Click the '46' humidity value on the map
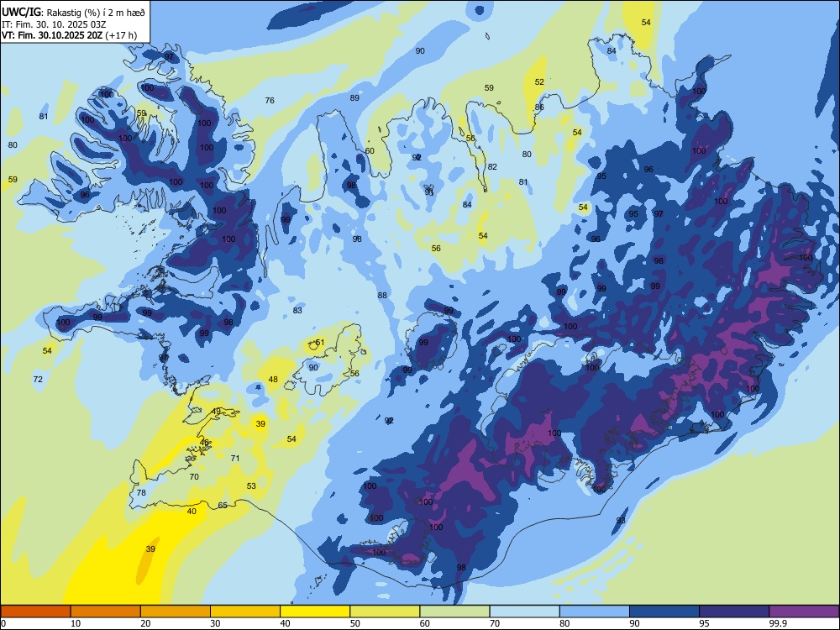840x630 pixels. [204, 443]
